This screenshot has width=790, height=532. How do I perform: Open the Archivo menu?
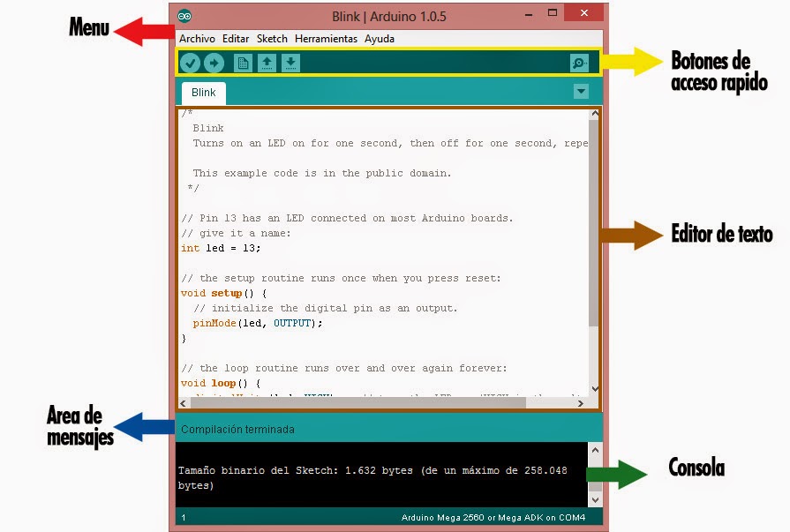click(198, 39)
